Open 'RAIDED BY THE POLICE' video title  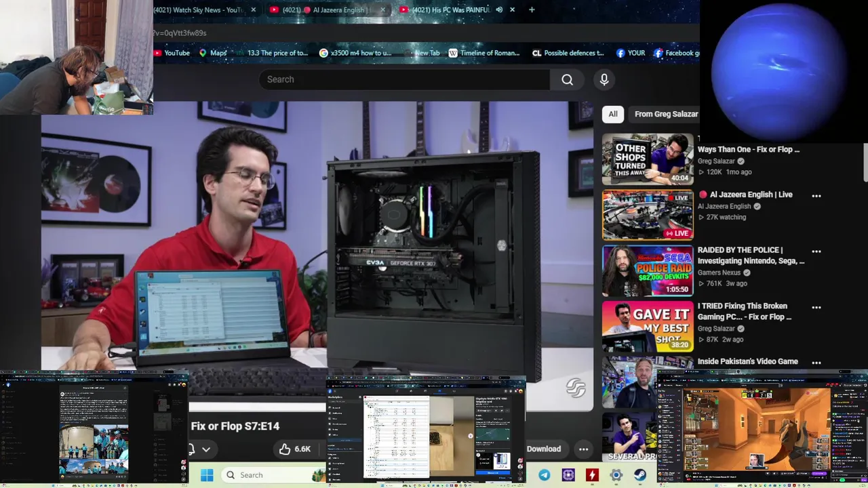pos(751,256)
